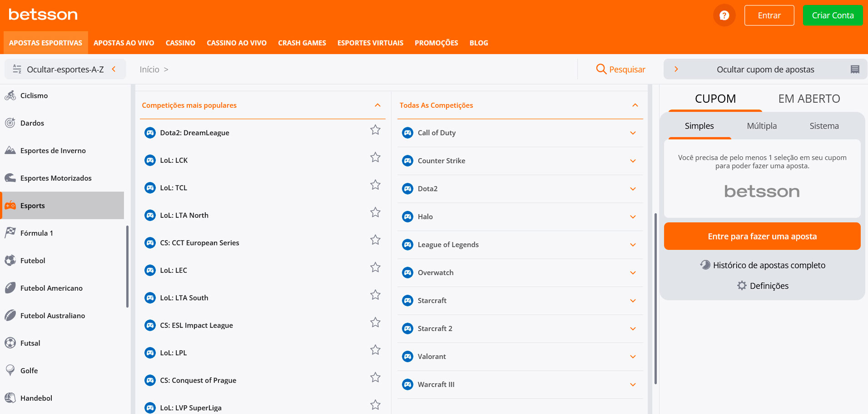Click the Futsal ball icon
Image resolution: width=868 pixels, height=414 pixels.
pyautogui.click(x=10, y=343)
